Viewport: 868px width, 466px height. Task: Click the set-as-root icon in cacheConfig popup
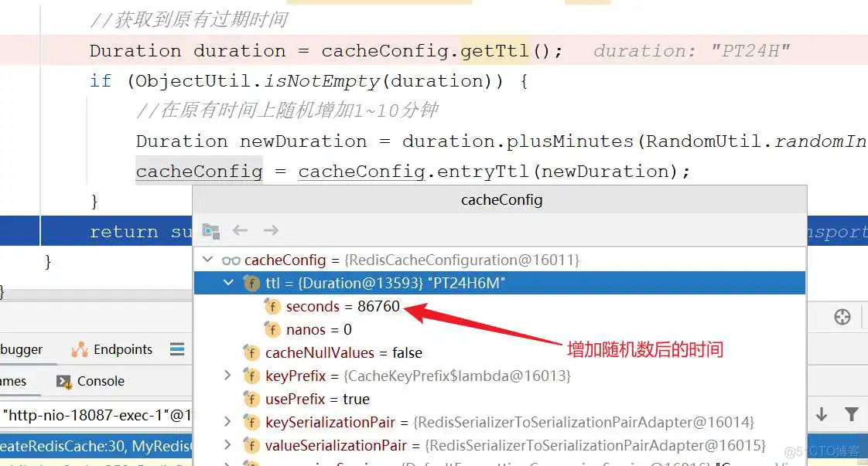(x=210, y=231)
